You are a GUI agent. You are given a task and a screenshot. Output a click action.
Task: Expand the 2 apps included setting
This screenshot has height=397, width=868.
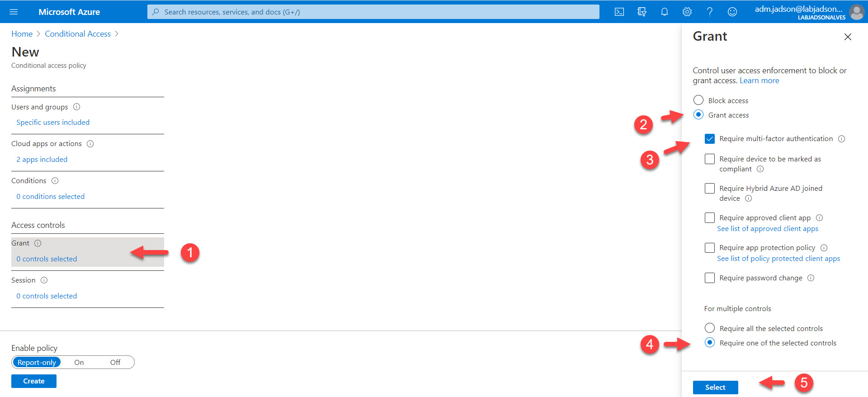click(42, 160)
